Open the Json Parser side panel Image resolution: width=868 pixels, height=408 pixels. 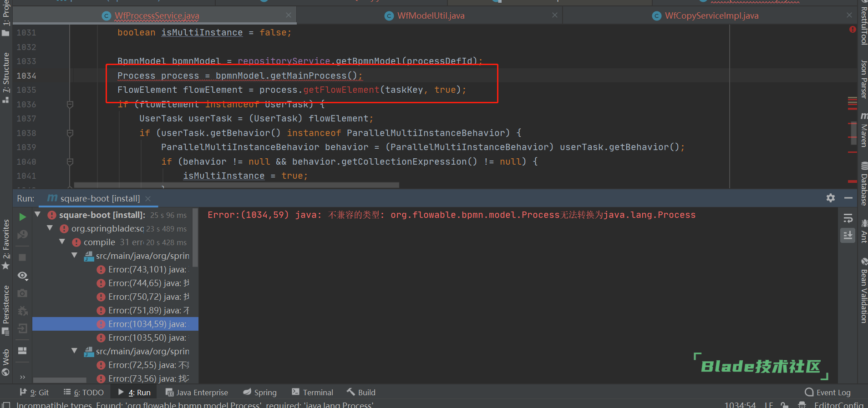[x=863, y=79]
